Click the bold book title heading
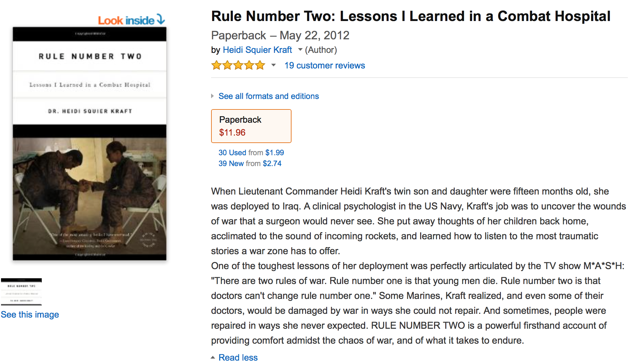This screenshot has width=636, height=364. click(411, 16)
